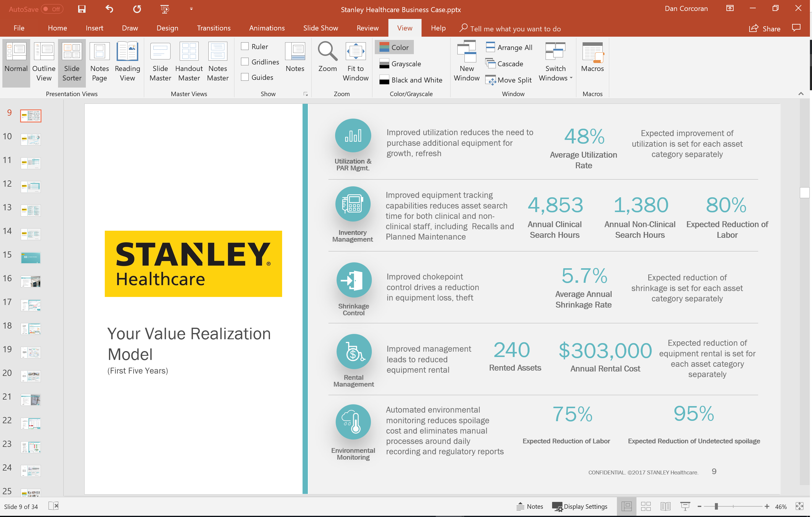
Task: Open the Handout Master
Action: (189, 63)
